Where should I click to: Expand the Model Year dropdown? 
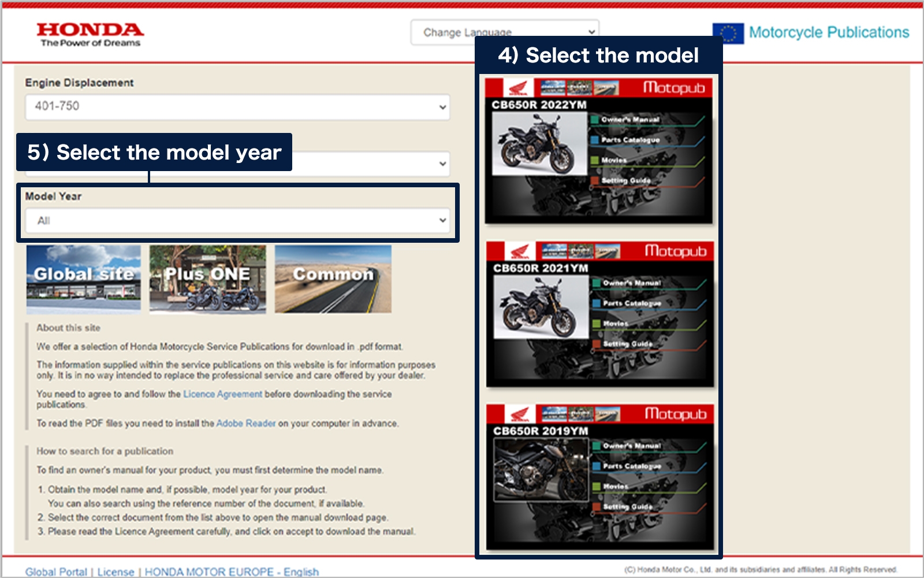[x=237, y=220]
